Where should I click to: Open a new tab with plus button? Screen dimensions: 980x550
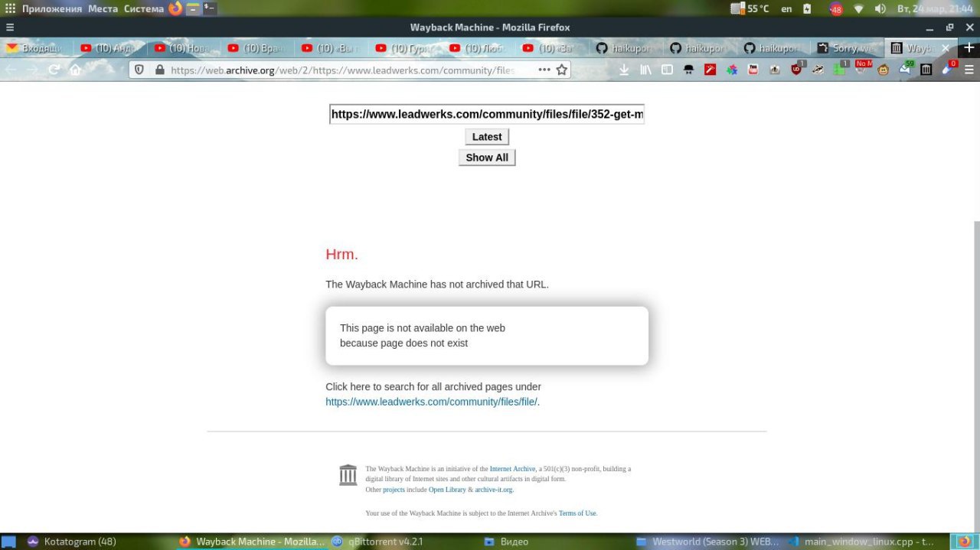[x=969, y=47]
